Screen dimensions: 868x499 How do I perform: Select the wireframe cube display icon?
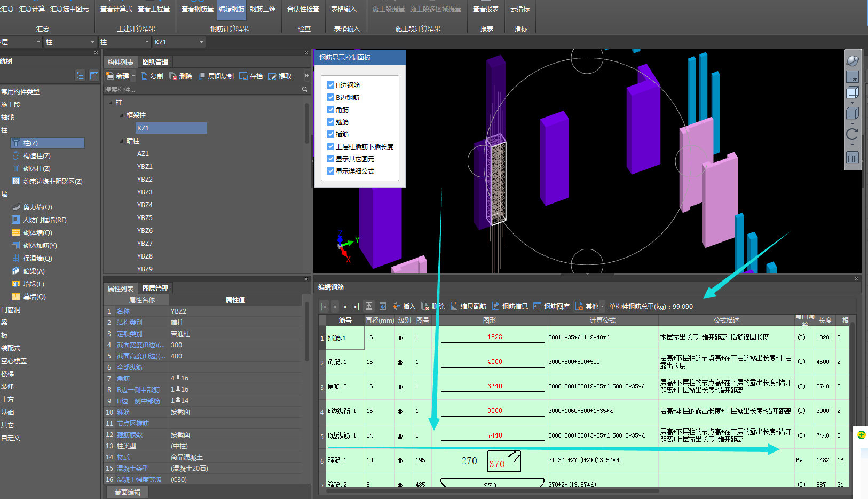point(853,92)
